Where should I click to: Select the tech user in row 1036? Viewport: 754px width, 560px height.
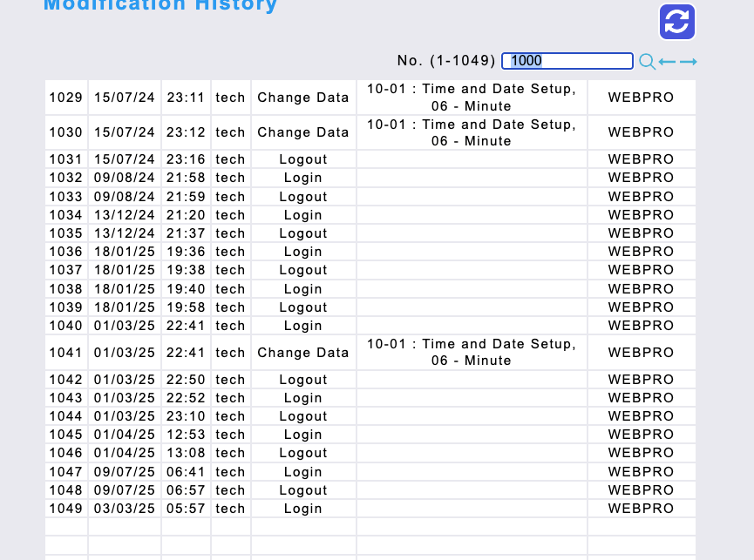point(230,252)
